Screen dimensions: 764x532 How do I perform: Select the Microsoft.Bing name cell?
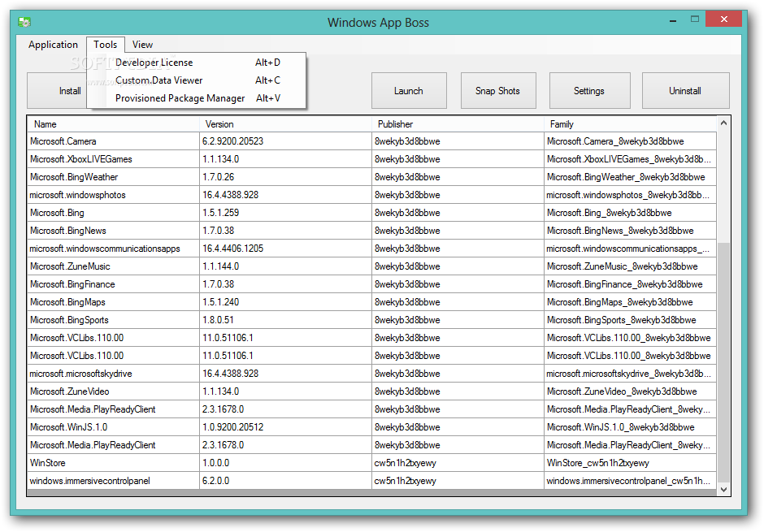tap(113, 213)
